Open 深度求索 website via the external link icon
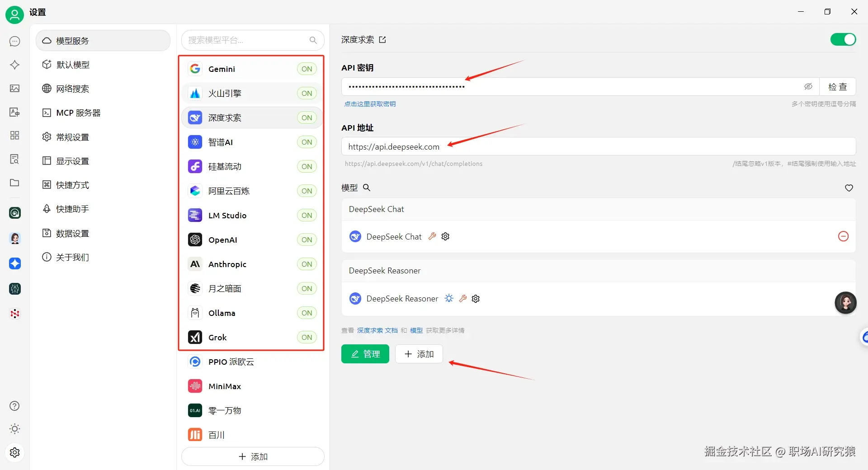Image resolution: width=868 pixels, height=470 pixels. click(382, 40)
